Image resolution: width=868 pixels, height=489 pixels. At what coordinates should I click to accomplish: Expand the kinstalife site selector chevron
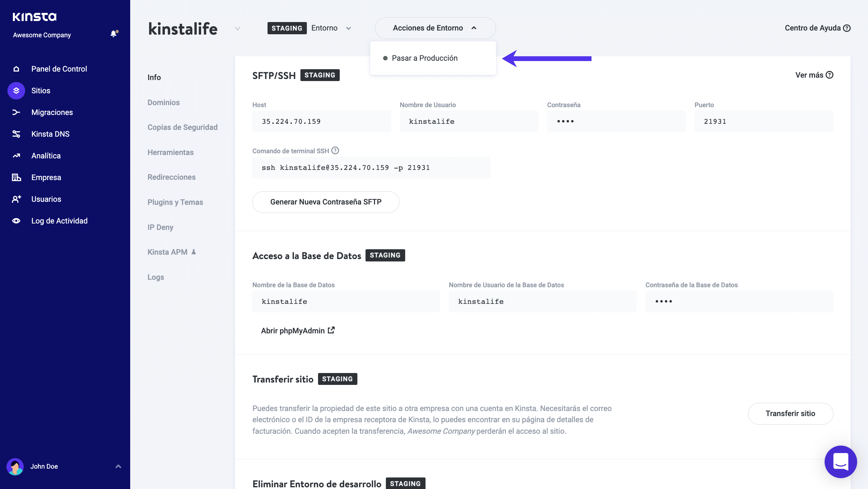coord(237,28)
